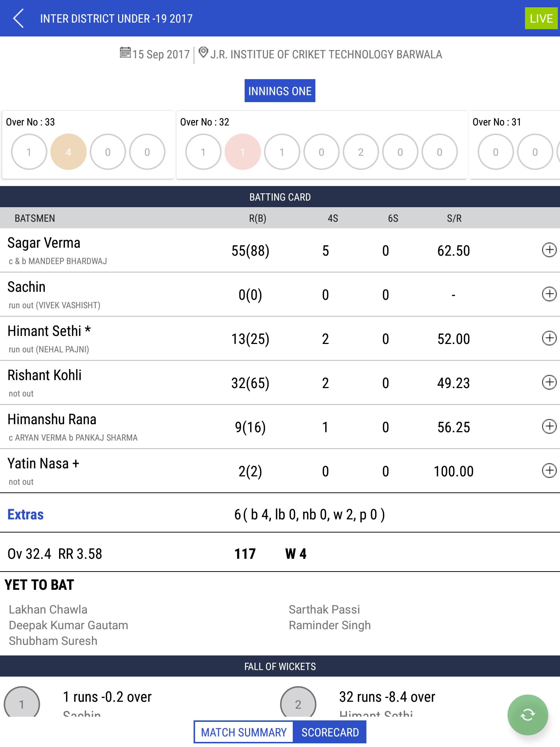Select the SCORECARD tab
The image size is (560, 747).
tap(330, 732)
